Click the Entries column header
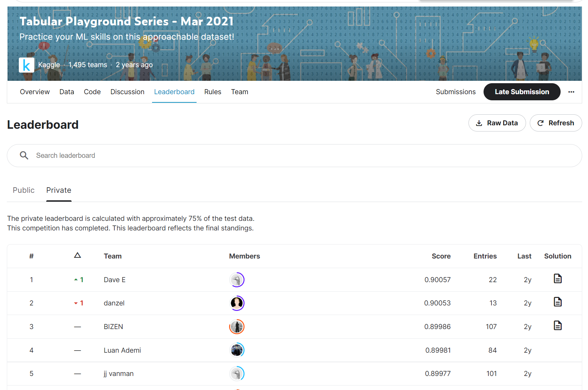 coord(485,256)
